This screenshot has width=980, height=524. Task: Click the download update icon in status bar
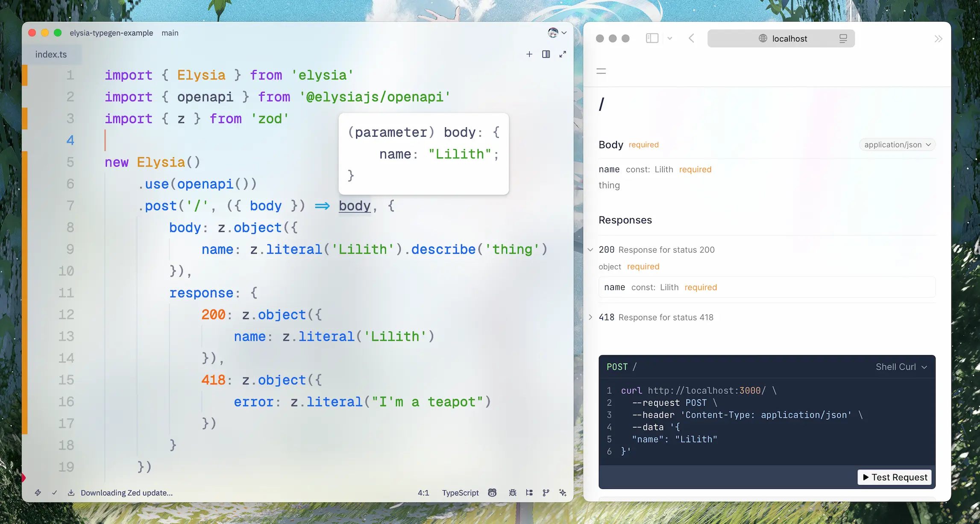coord(71,492)
